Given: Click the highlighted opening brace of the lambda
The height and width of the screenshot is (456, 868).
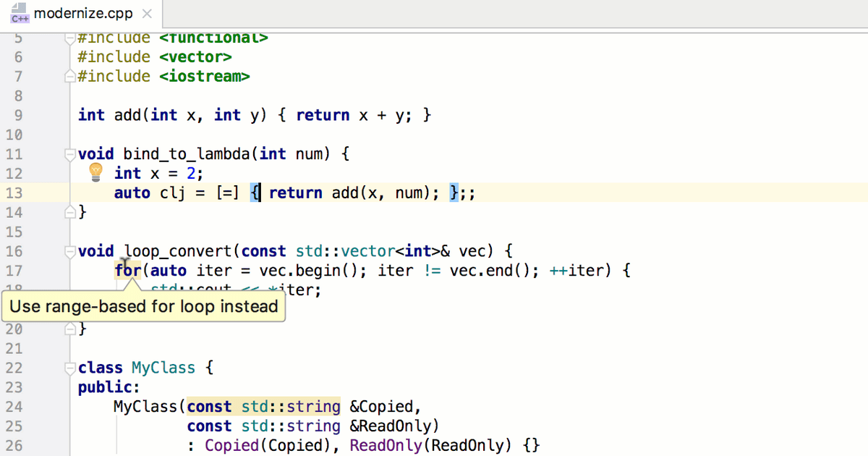Looking at the screenshot, I should click(x=255, y=193).
